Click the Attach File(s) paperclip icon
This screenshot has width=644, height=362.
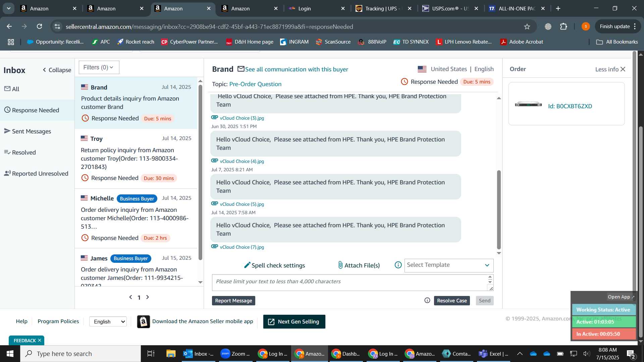click(340, 265)
